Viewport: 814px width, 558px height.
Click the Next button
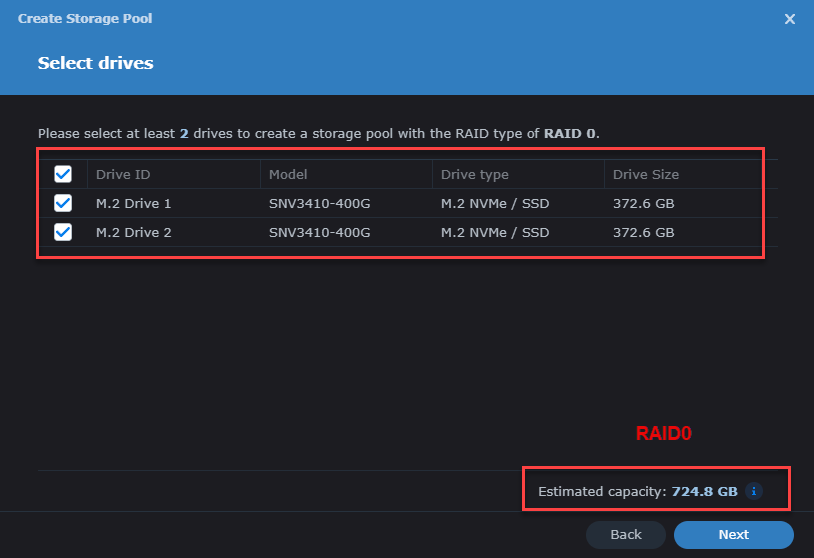[x=733, y=535]
